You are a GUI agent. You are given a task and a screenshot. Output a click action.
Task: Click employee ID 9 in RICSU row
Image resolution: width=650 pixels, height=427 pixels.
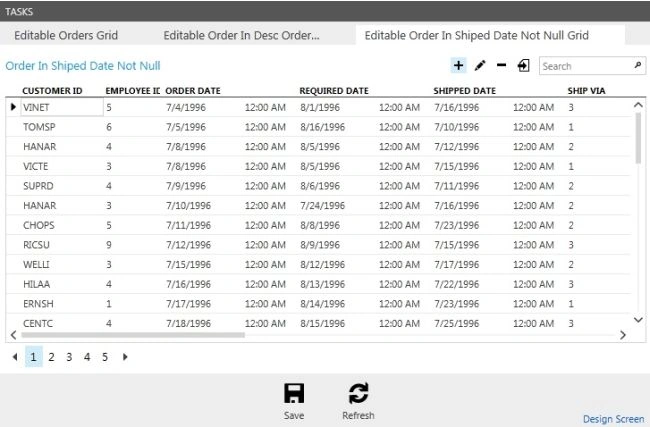point(109,245)
